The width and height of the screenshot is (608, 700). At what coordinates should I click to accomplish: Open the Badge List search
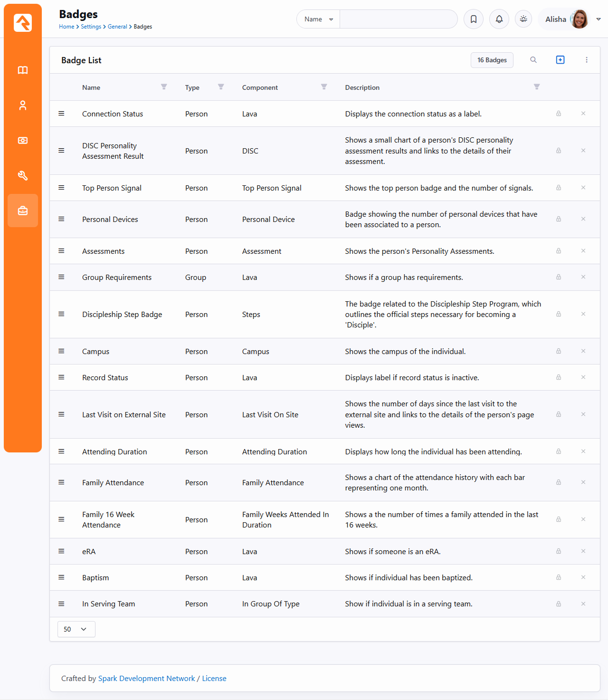(x=533, y=60)
